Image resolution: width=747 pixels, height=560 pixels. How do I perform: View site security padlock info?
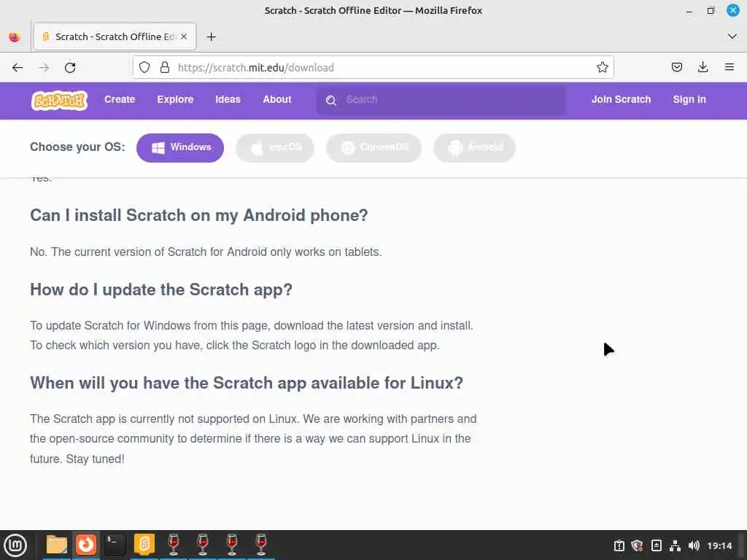pos(165,68)
